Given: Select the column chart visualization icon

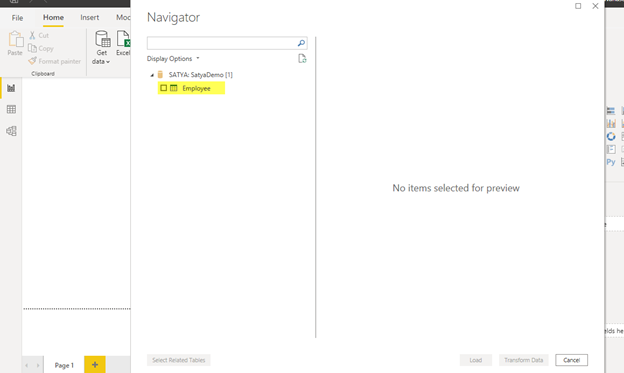Looking at the screenshot, I should pos(611,123).
